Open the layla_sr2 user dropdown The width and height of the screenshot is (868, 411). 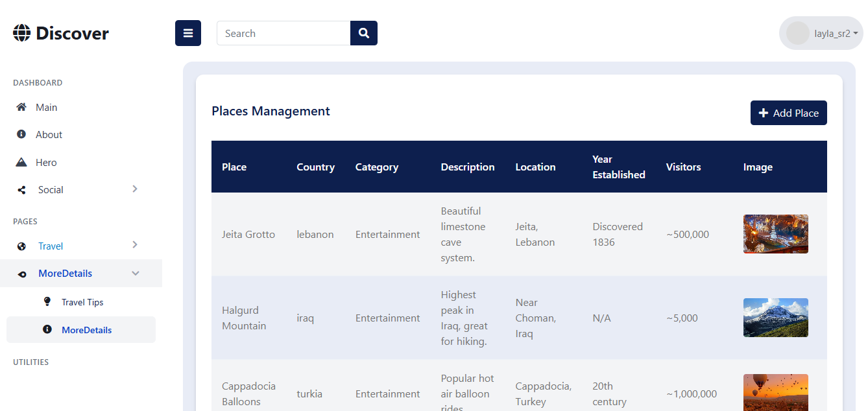(821, 33)
